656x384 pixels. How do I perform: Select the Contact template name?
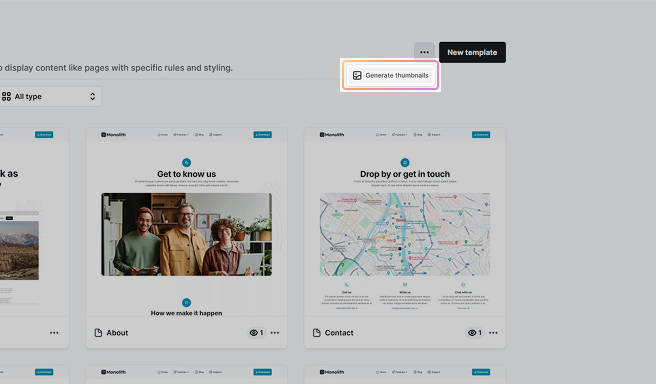click(339, 333)
